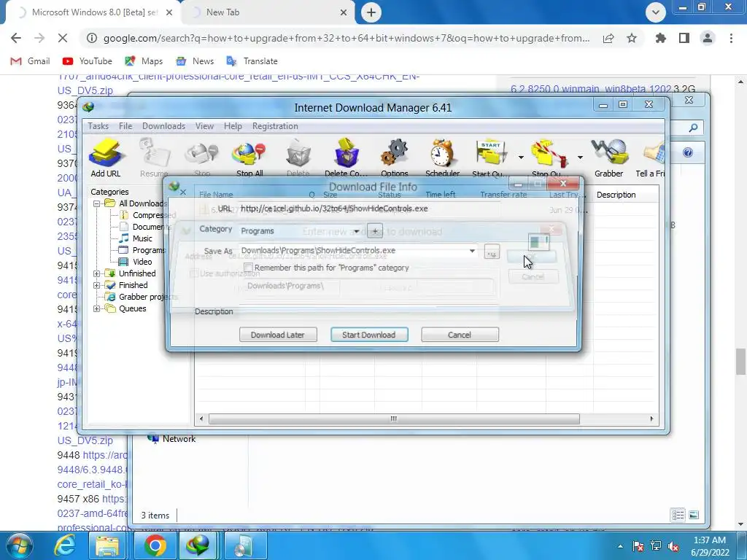This screenshot has width=747, height=560.
Task: Open the Maps bookmark
Action: pyautogui.click(x=144, y=61)
